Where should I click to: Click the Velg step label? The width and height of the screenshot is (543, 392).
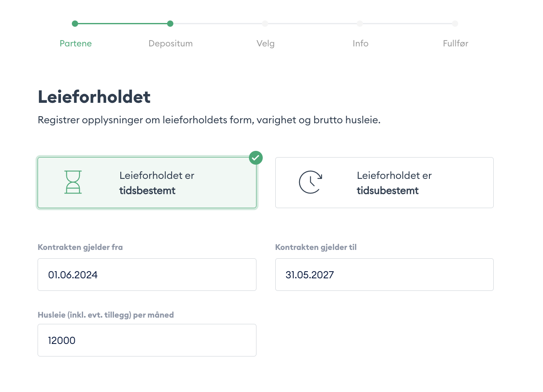tap(266, 43)
